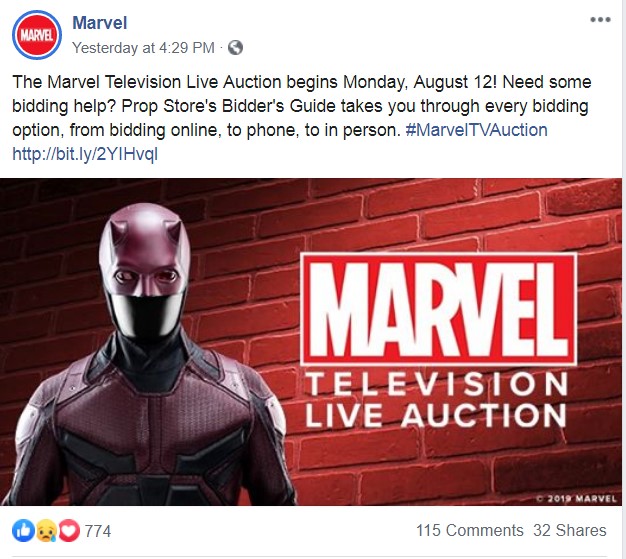Open the three-dot post options menu
626x559 pixels.
click(600, 20)
